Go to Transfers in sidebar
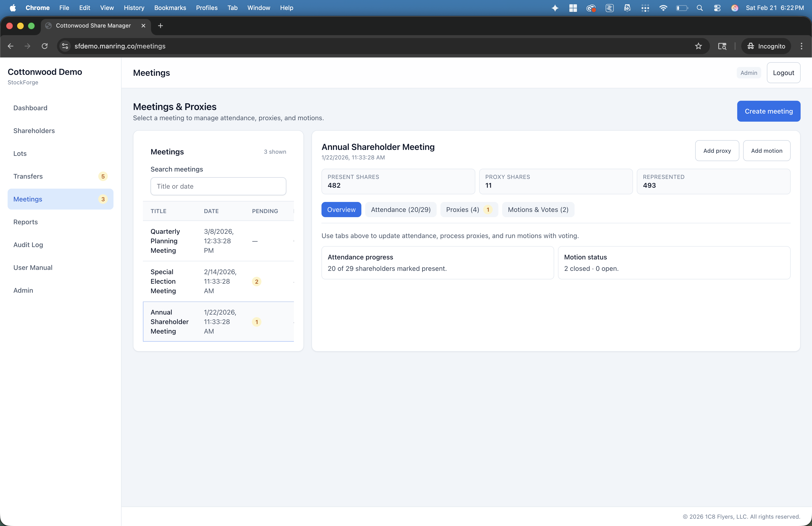This screenshot has height=526, width=812. click(x=28, y=177)
